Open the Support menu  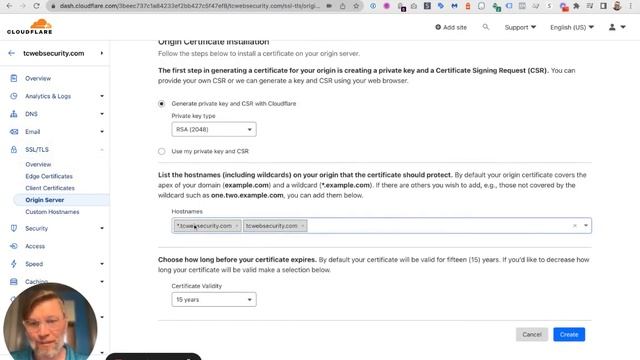(520, 27)
